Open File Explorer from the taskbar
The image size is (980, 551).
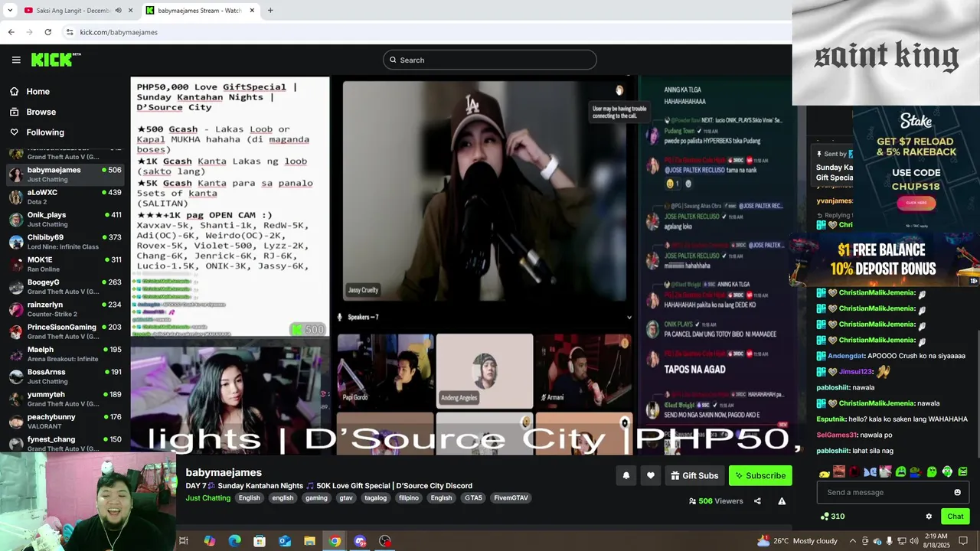tap(309, 541)
